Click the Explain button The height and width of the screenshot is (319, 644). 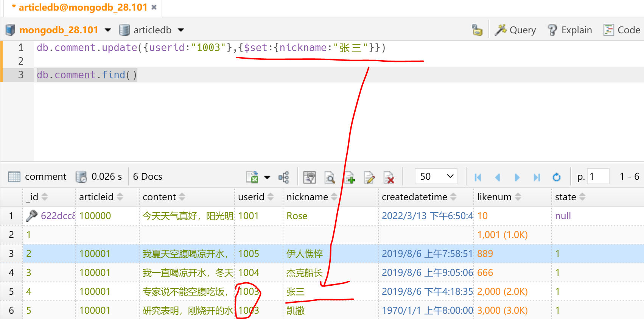[570, 30]
